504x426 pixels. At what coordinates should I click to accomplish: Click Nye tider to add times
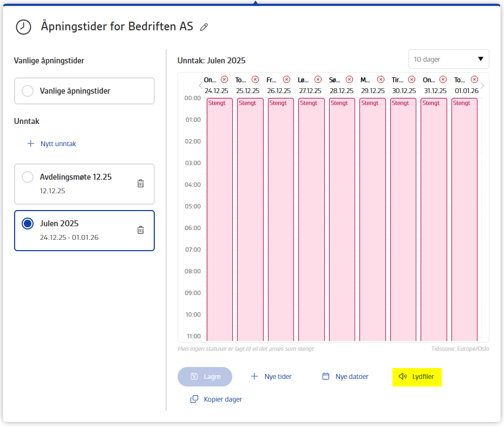pyautogui.click(x=271, y=377)
